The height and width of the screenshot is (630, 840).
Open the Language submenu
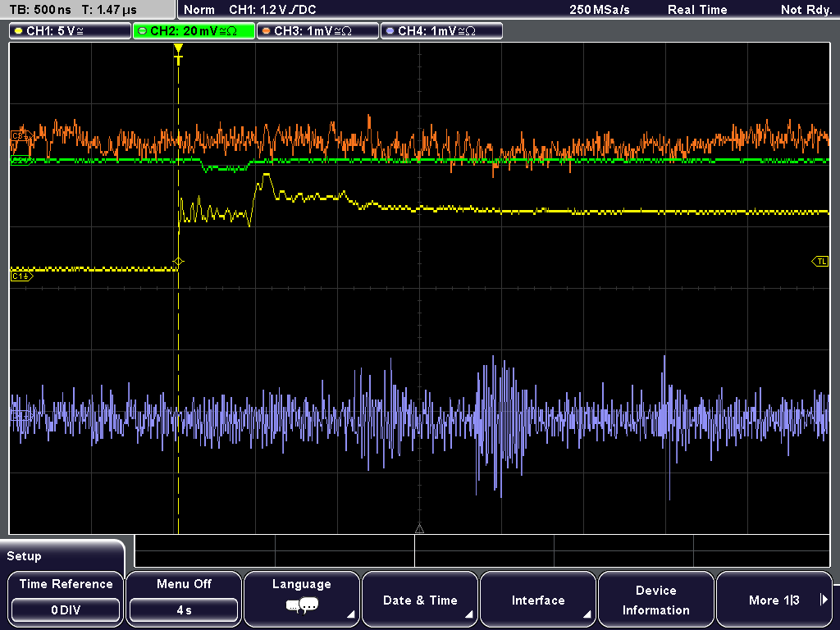tap(302, 598)
